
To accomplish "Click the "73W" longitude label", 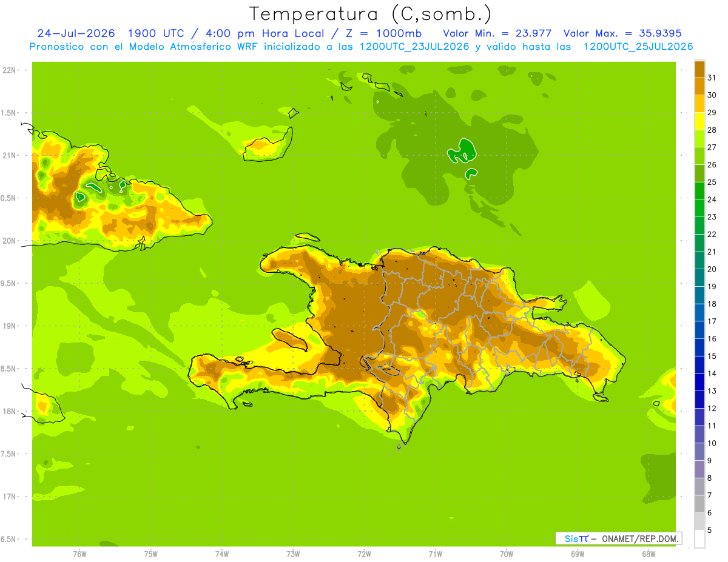I will [x=293, y=554].
